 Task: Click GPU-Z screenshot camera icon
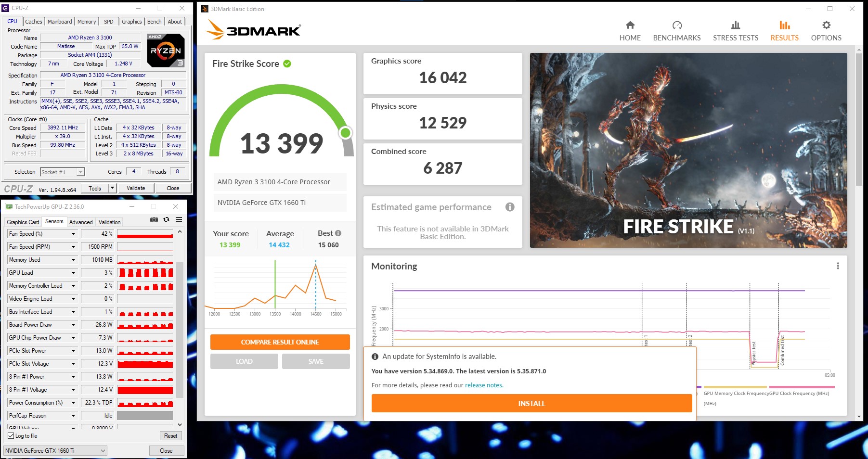tap(154, 219)
